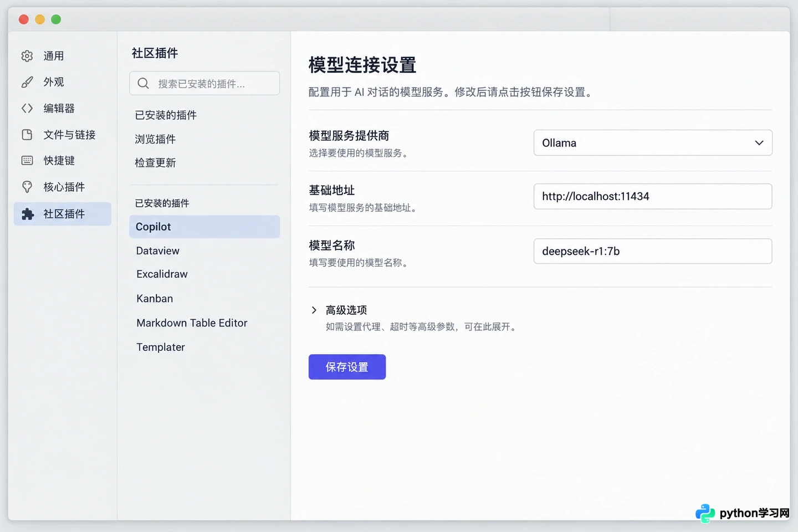This screenshot has width=798, height=532.
Task: Click the 基础地址 input field
Action: pyautogui.click(x=653, y=196)
